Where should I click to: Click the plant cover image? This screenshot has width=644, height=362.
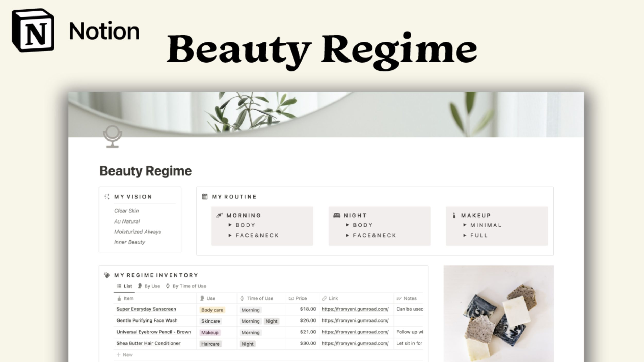(x=326, y=114)
